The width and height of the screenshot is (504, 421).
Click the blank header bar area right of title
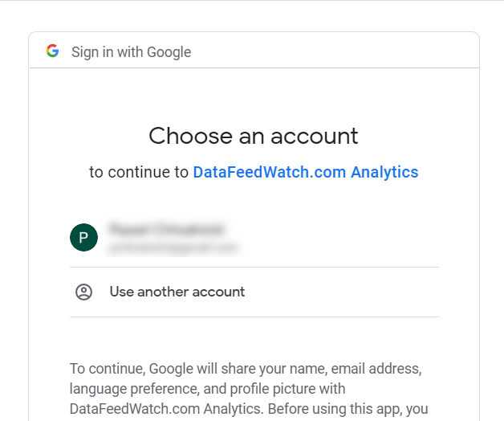[335, 51]
